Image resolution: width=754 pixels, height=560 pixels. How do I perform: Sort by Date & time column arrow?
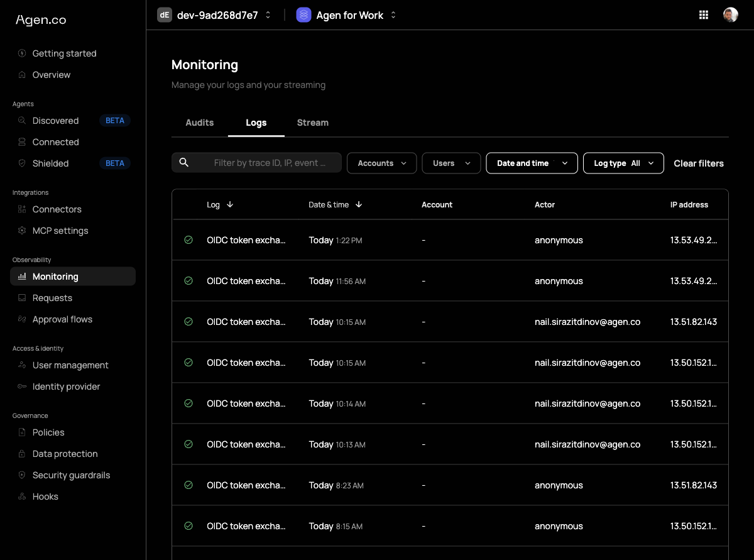[x=359, y=204]
